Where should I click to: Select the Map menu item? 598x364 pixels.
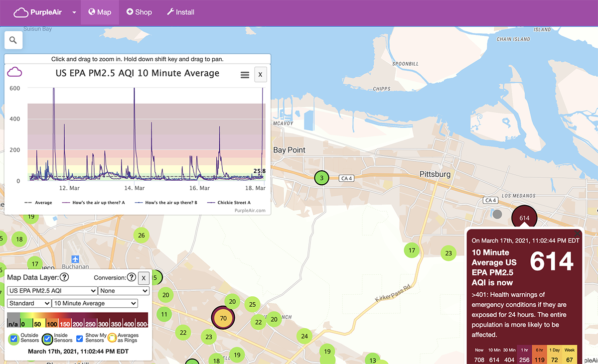pyautogui.click(x=100, y=12)
